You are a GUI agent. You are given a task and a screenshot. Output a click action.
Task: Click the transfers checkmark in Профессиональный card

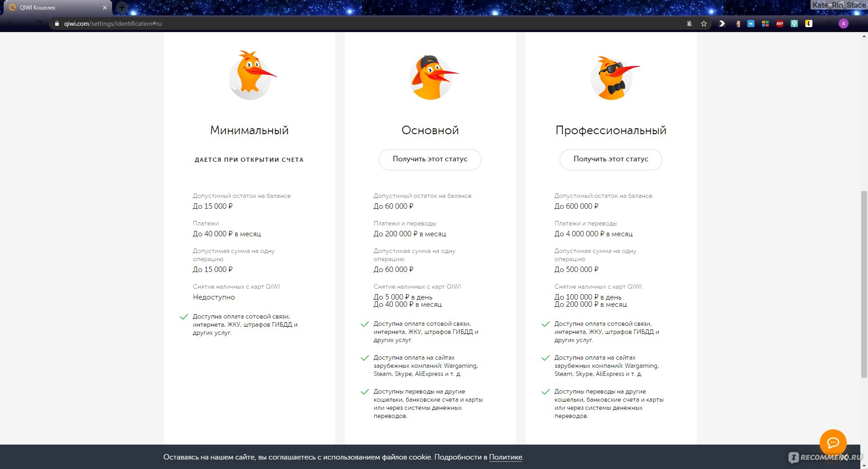[545, 392]
